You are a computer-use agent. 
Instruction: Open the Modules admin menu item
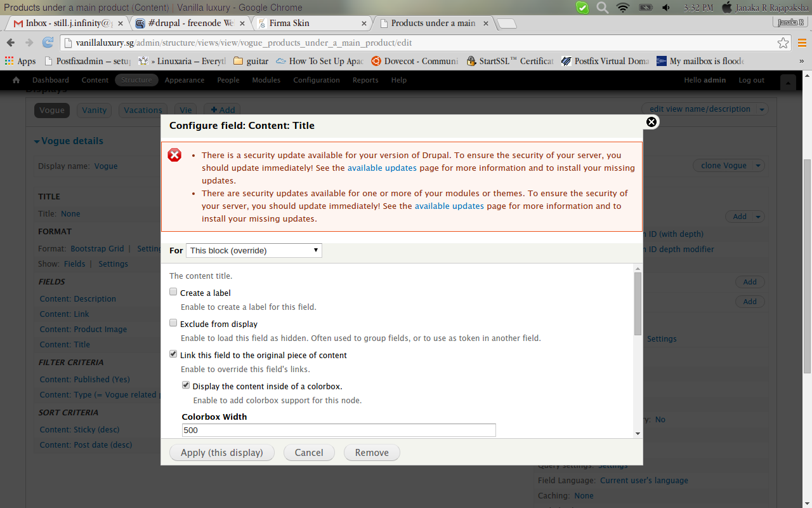266,80
